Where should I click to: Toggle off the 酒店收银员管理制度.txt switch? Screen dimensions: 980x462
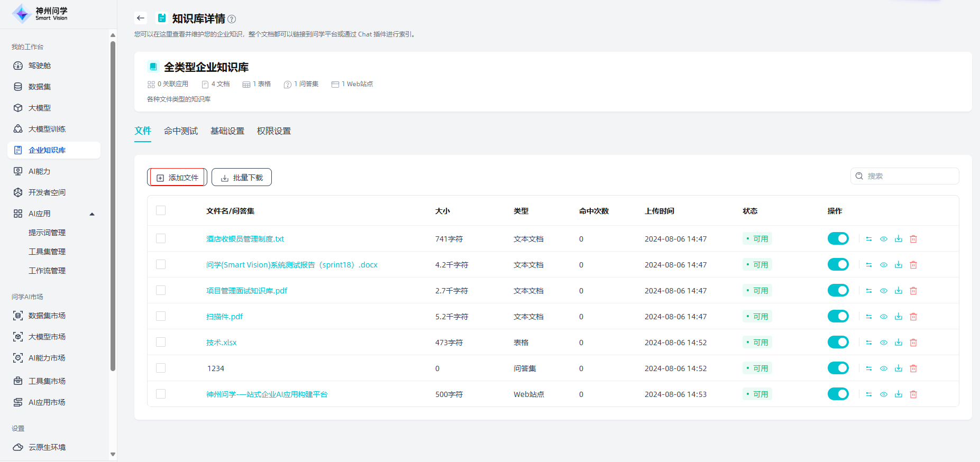(838, 238)
